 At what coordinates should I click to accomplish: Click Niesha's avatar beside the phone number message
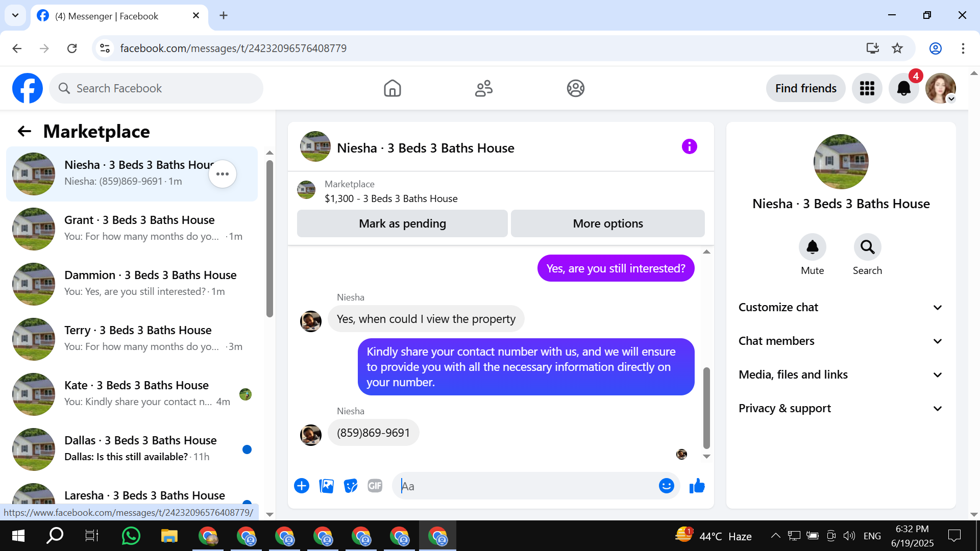310,435
